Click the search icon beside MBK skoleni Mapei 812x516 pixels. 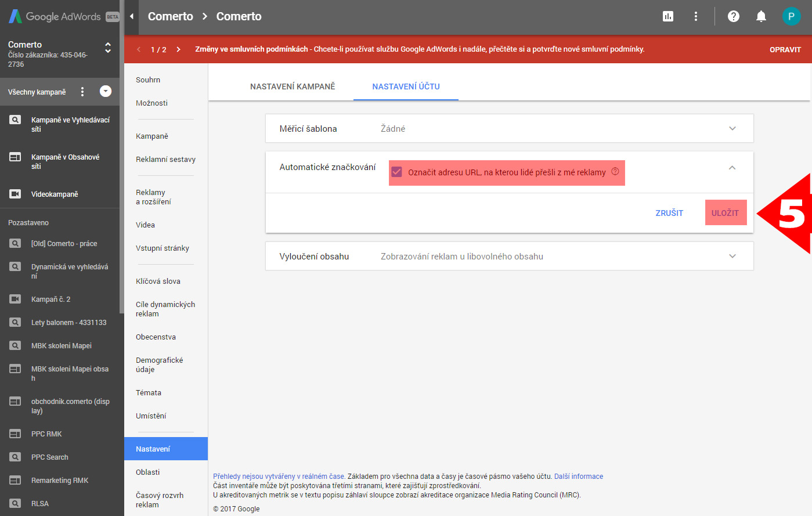(x=15, y=345)
